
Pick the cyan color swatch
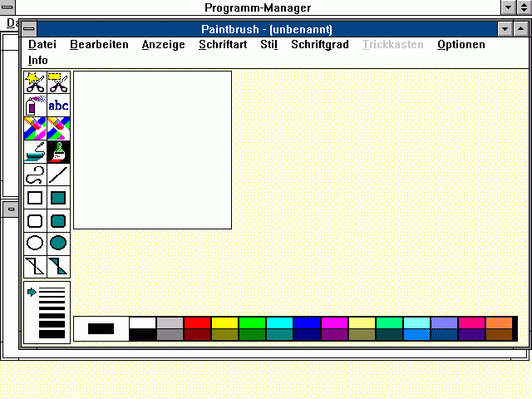280,323
